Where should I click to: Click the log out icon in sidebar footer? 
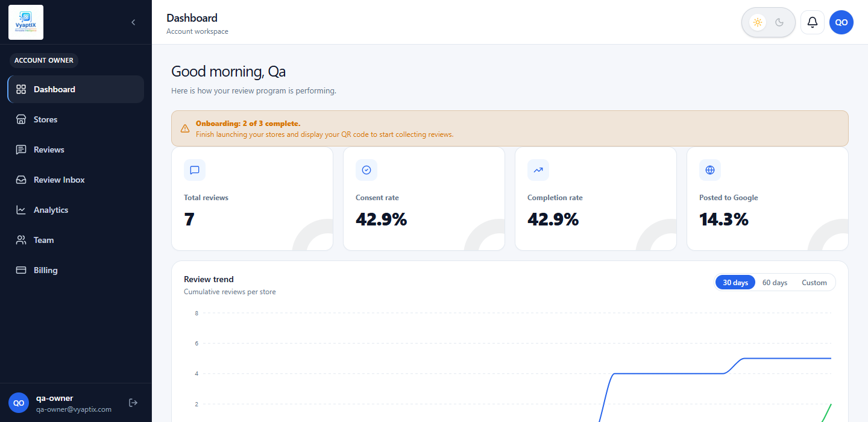134,403
